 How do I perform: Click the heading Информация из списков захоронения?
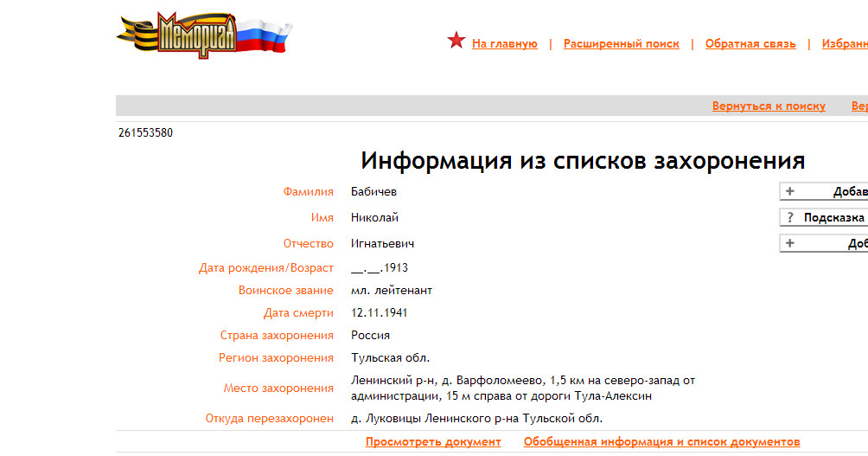click(583, 161)
